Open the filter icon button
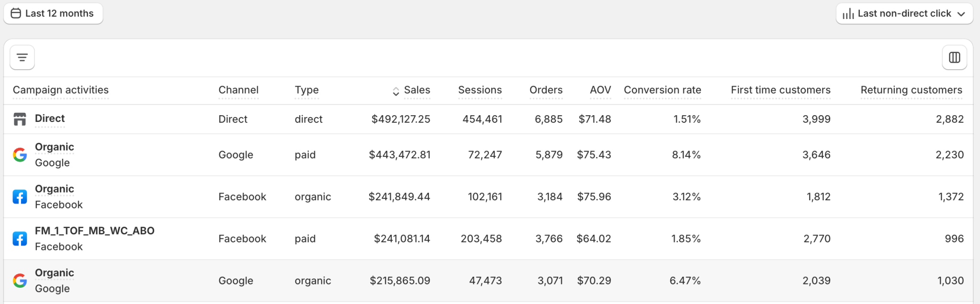The height and width of the screenshot is (304, 980). tap(22, 57)
